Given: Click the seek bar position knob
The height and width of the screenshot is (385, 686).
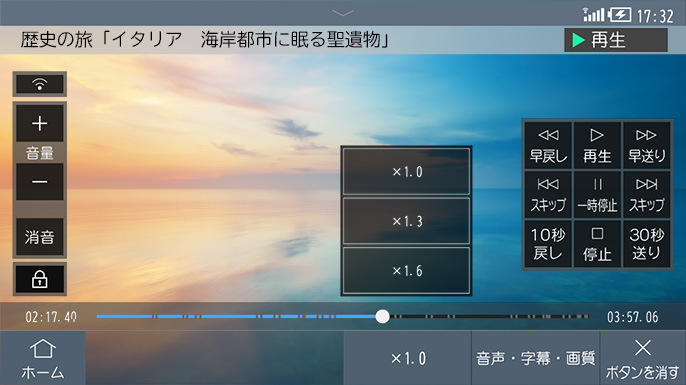Looking at the screenshot, I should [382, 316].
